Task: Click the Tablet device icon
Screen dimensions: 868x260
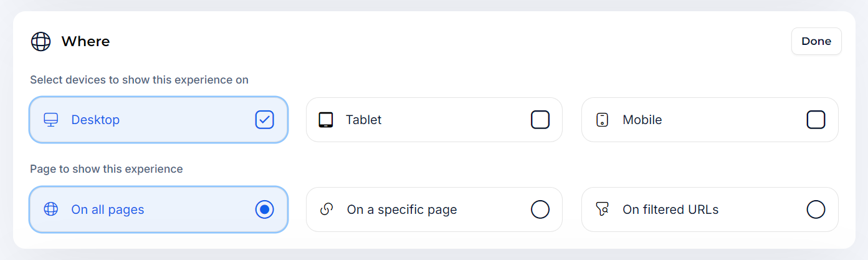Action: [x=326, y=120]
